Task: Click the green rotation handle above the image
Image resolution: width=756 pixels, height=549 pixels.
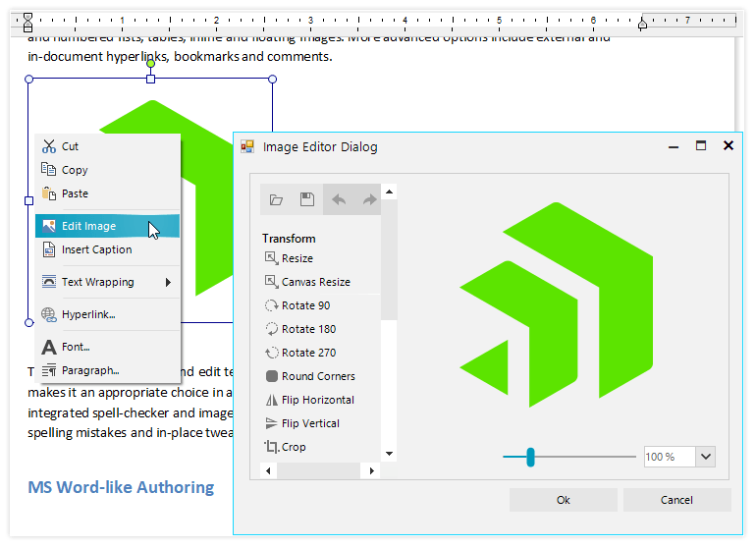Action: (150, 63)
